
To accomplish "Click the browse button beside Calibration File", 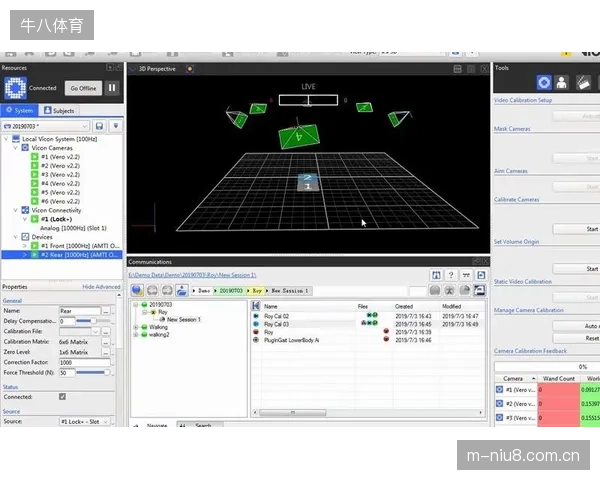I will pyautogui.click(x=106, y=331).
